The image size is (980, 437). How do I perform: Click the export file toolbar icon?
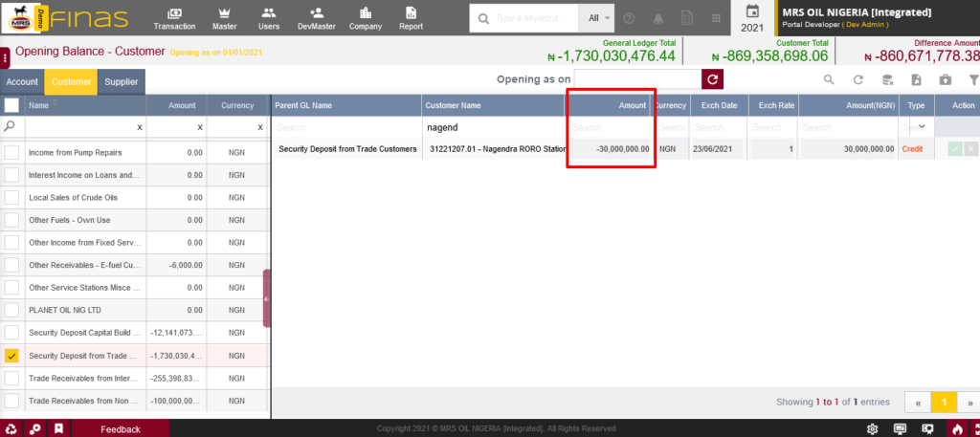[x=916, y=80]
